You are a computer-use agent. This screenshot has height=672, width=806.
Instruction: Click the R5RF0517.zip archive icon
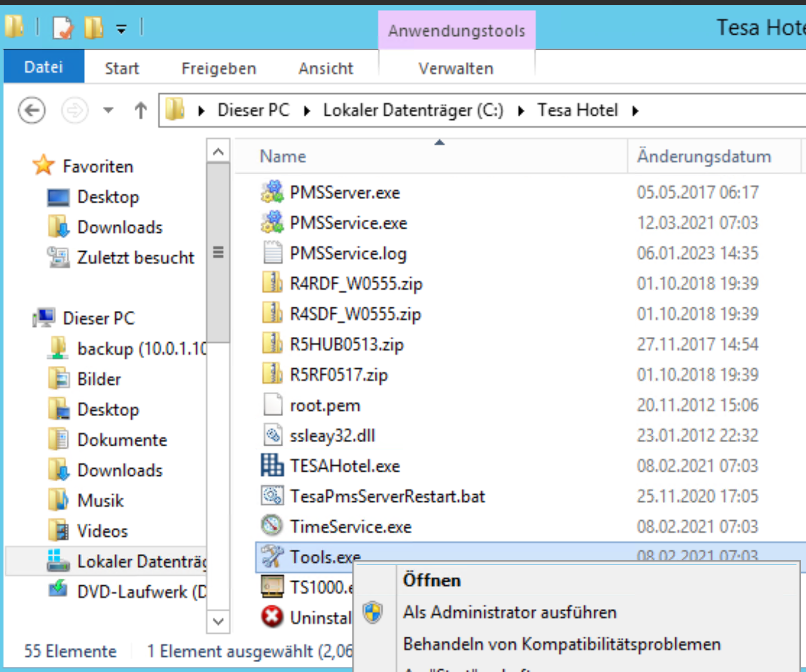tap(272, 374)
